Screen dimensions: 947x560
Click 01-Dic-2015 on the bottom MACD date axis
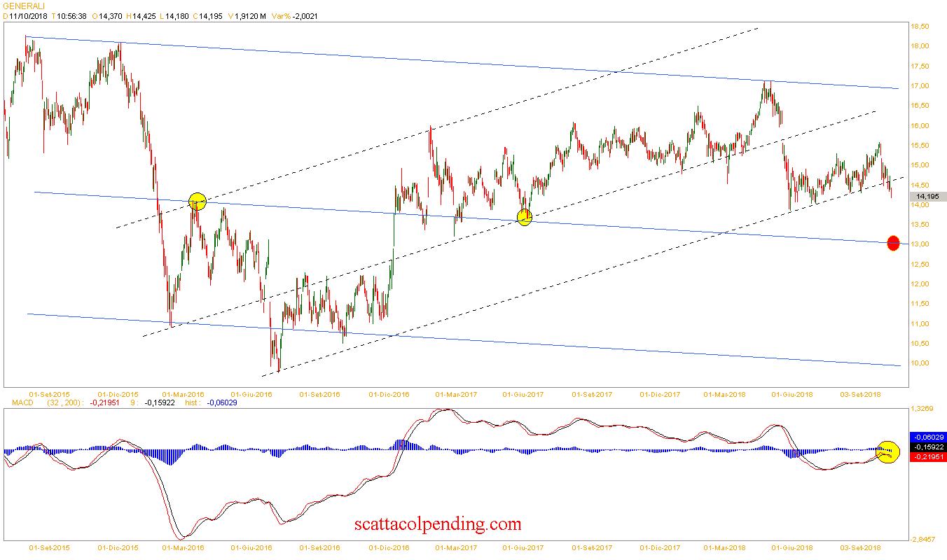click(118, 547)
